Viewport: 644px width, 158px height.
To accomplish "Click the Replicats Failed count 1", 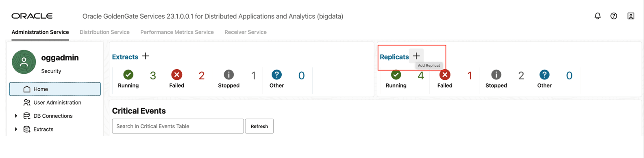I will pyautogui.click(x=470, y=76).
